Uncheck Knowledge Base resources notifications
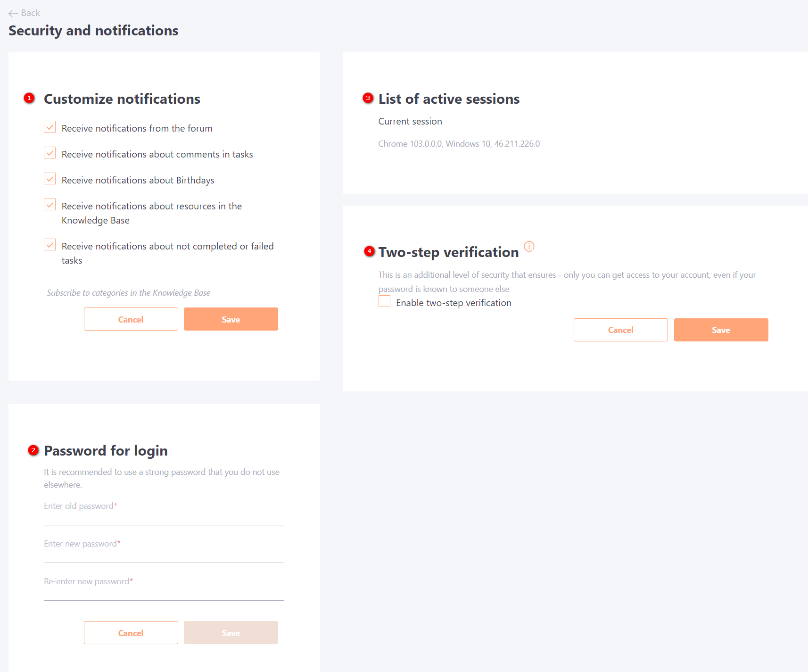The width and height of the screenshot is (808, 672). (49, 205)
